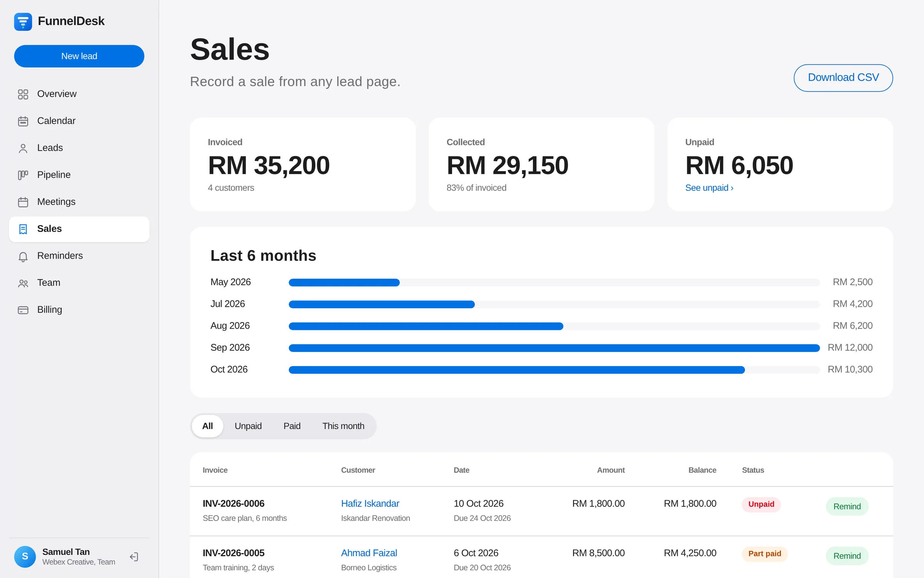Click the balance RM 4,250.00
Viewport: 924px width, 578px height.
(690, 553)
